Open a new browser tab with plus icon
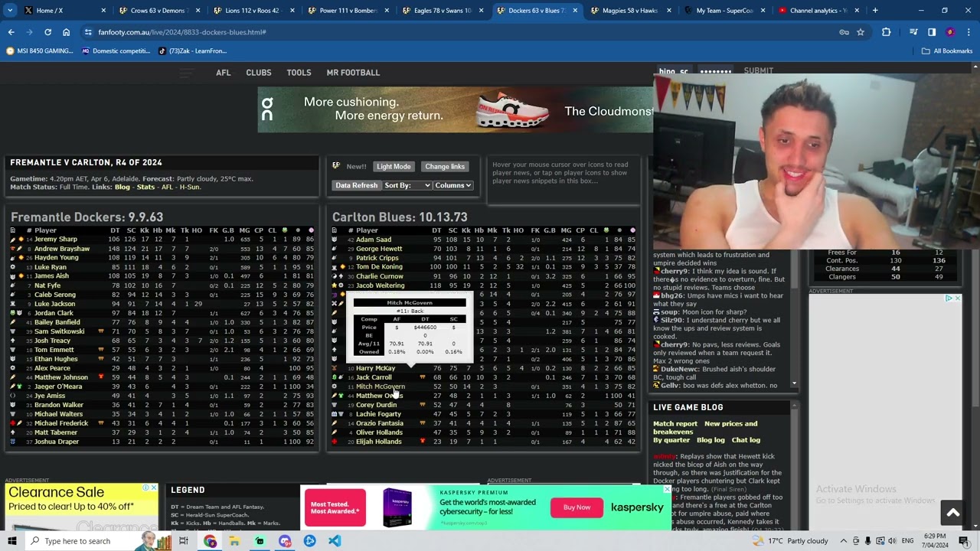The image size is (980, 551). [x=875, y=11]
